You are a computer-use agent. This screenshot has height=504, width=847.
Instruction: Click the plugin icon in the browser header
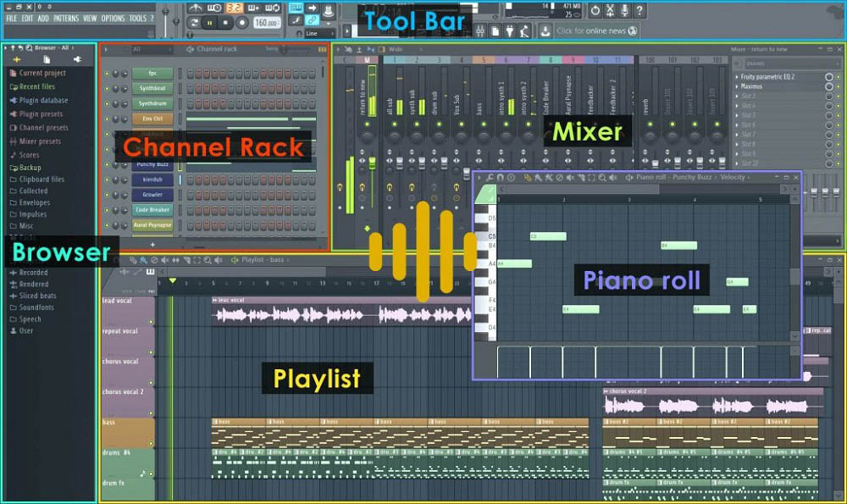(x=77, y=59)
